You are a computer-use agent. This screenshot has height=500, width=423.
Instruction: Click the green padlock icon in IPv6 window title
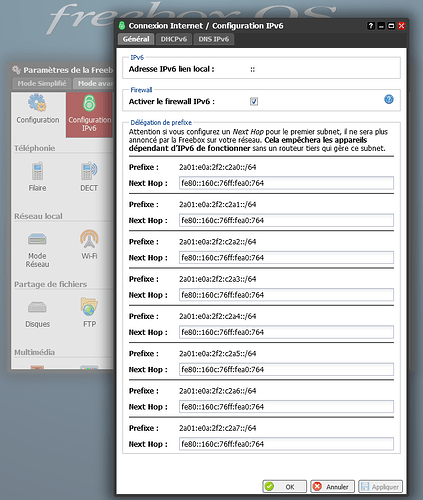(x=122, y=25)
